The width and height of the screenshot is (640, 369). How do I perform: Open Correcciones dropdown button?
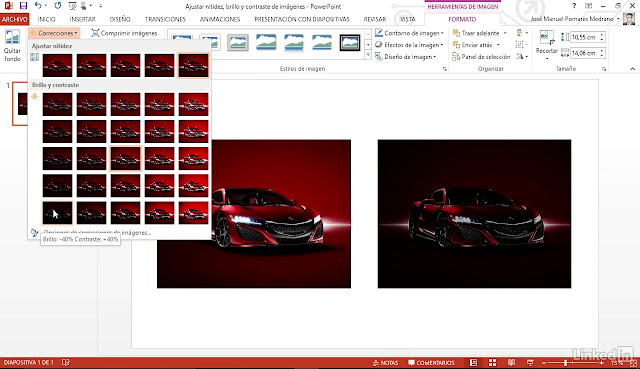pyautogui.click(x=54, y=33)
